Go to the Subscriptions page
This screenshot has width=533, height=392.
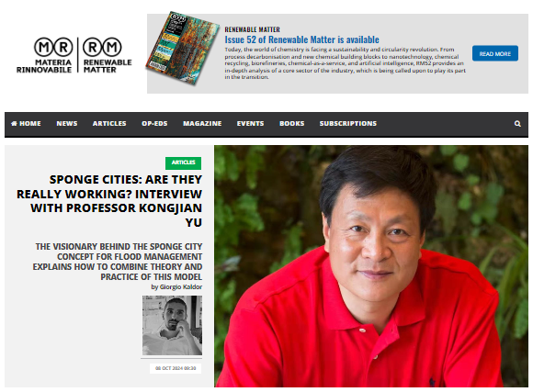348,124
